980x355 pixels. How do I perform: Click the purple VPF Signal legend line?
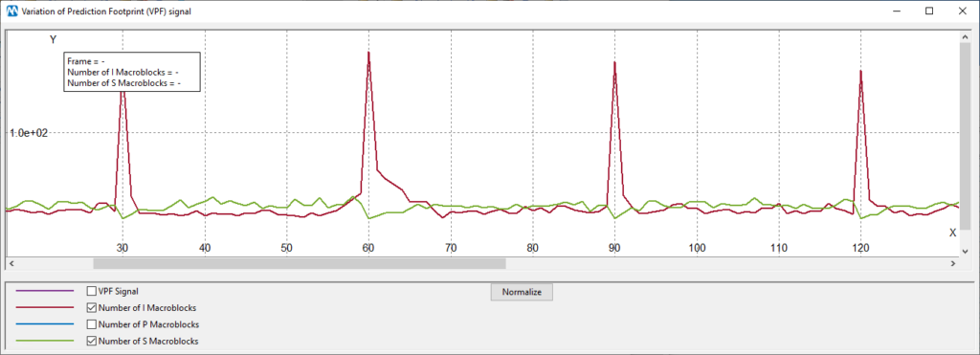(x=44, y=291)
